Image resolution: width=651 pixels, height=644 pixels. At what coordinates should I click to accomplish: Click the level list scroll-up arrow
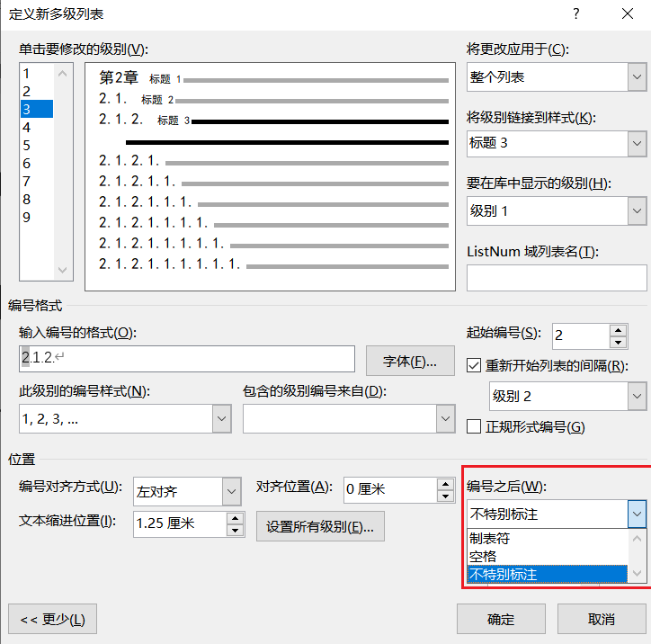(x=63, y=74)
